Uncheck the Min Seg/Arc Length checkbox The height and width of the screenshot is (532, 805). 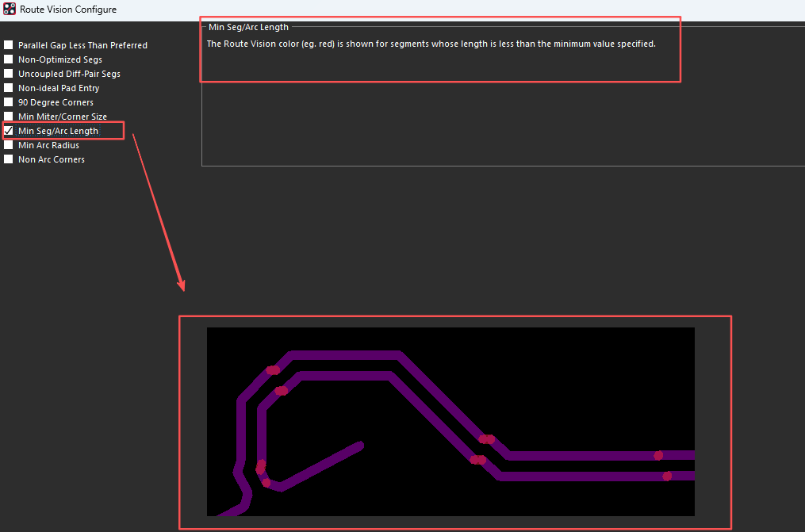tap(9, 131)
